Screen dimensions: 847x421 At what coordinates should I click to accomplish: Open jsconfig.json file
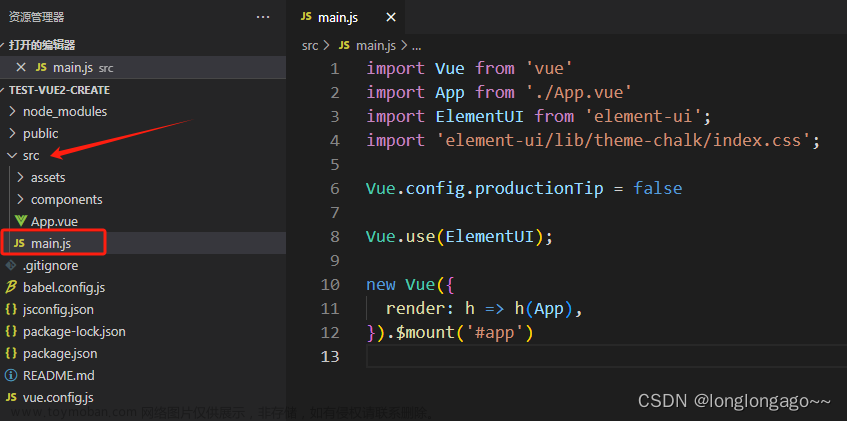[58, 310]
